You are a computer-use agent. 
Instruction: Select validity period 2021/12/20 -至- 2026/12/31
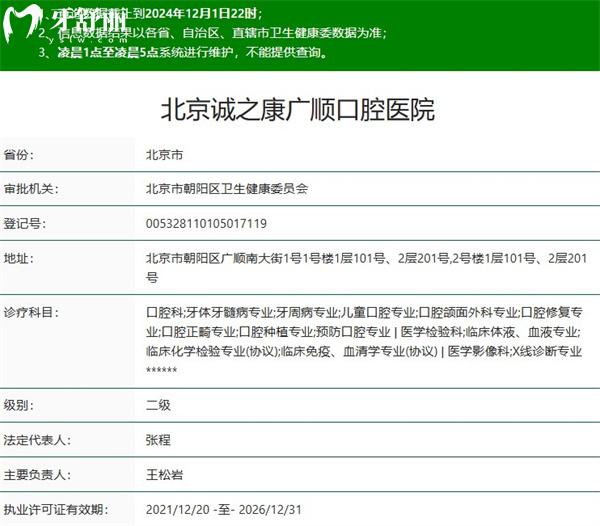click(x=223, y=510)
